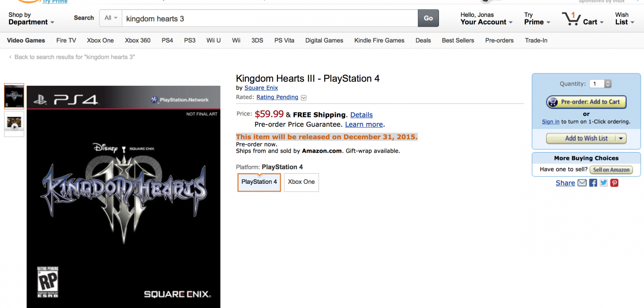644x308 pixels.
Task: Go to the Pre-orders menu item
Action: point(499,40)
